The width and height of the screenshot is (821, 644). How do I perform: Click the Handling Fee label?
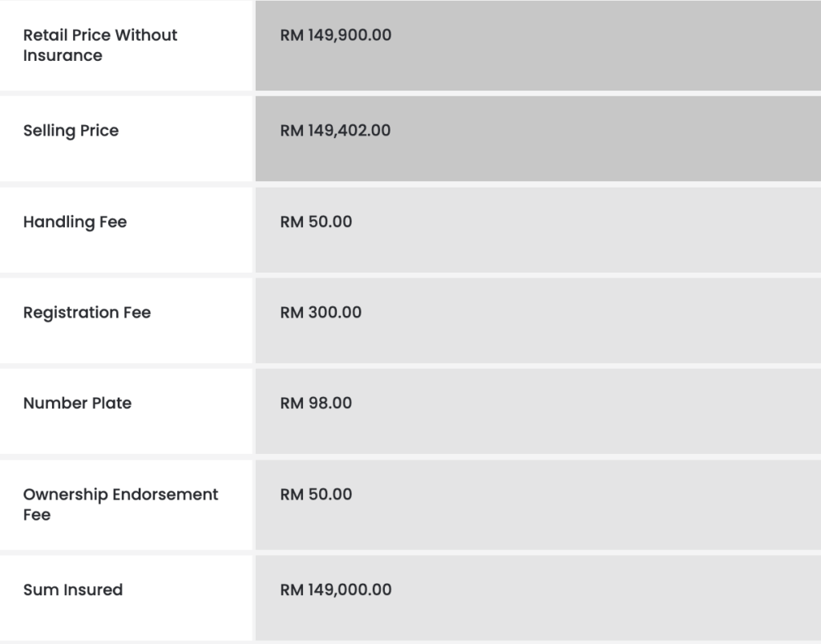click(x=75, y=222)
